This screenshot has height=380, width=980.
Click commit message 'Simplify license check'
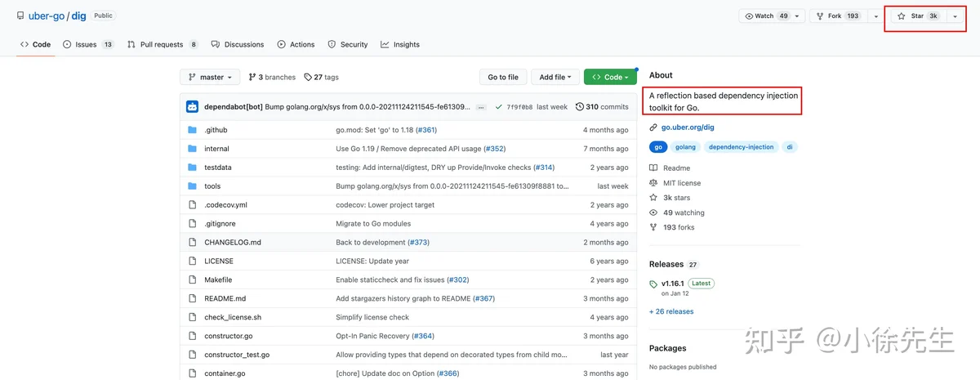click(372, 317)
